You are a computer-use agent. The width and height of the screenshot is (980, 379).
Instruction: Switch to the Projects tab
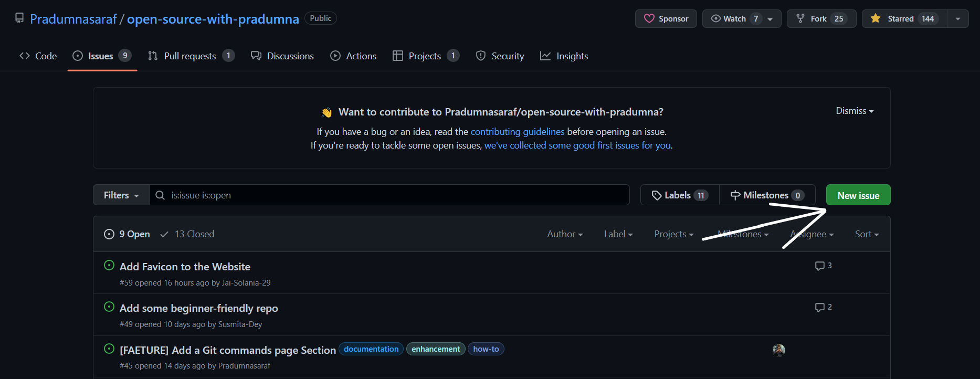coord(426,56)
